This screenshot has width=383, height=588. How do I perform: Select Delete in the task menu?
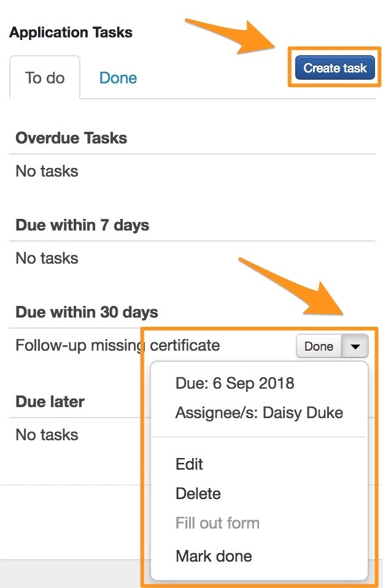(x=198, y=494)
